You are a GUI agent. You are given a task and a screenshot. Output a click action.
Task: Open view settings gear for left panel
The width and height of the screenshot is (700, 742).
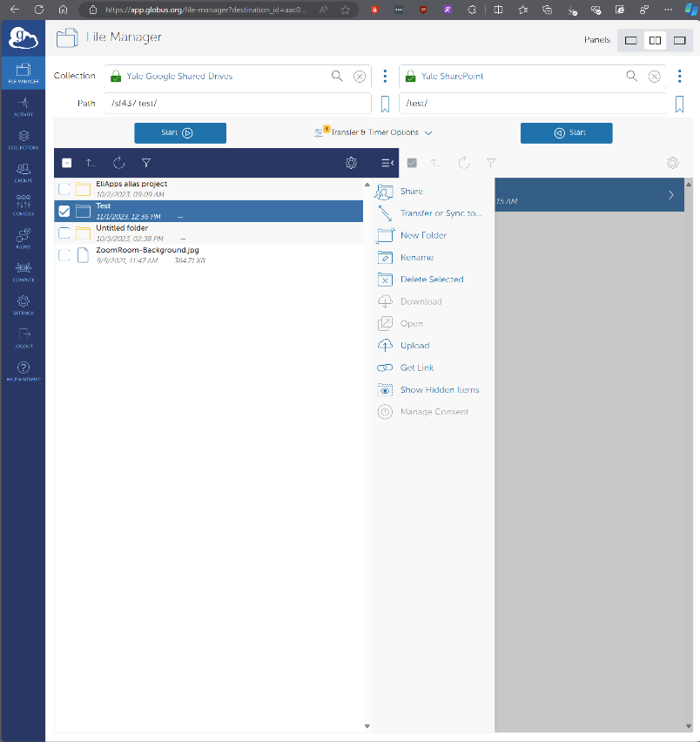point(351,163)
